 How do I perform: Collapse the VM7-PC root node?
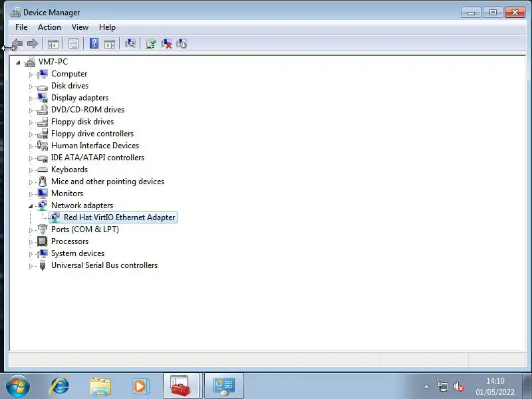point(18,63)
